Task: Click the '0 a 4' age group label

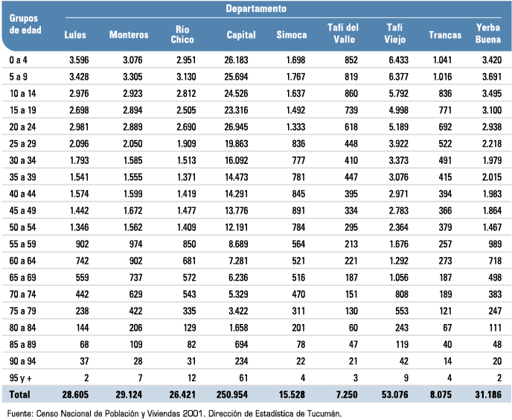Action: pos(19,60)
